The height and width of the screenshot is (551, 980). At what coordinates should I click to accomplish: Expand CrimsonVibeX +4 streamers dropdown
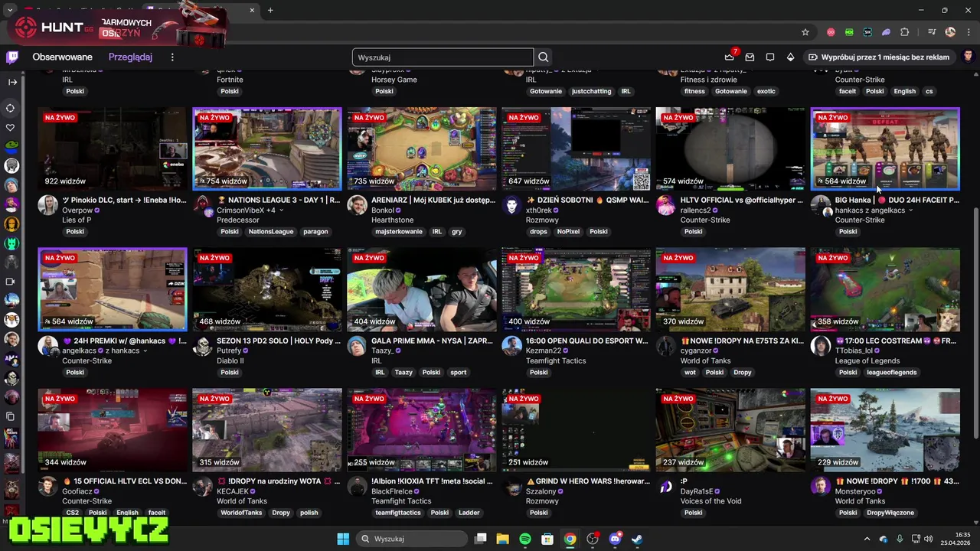281,210
